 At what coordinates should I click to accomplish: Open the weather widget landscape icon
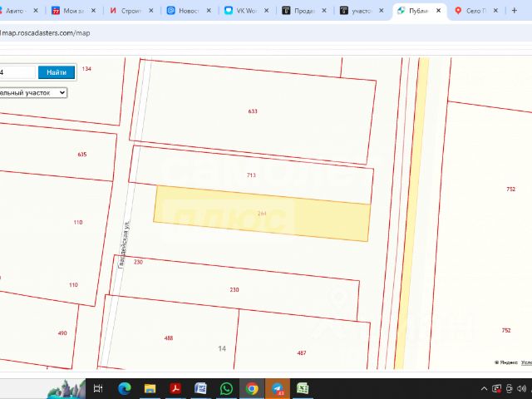pos(66,389)
